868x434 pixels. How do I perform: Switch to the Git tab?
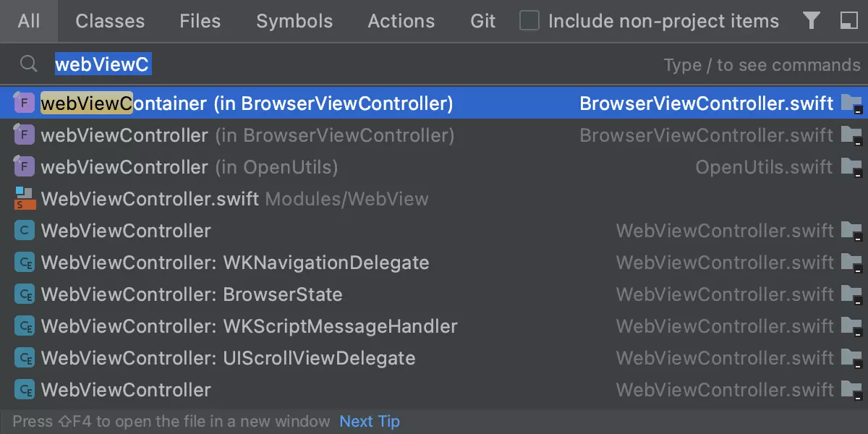pos(483,21)
